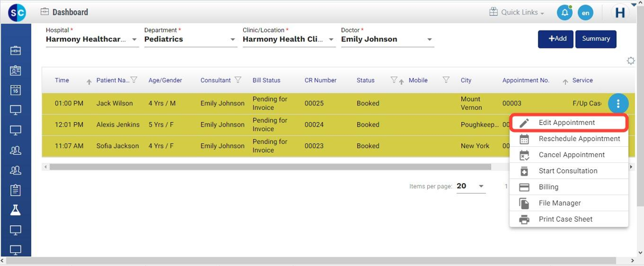Click the Service column header
The width and height of the screenshot is (644, 266).
[582, 80]
